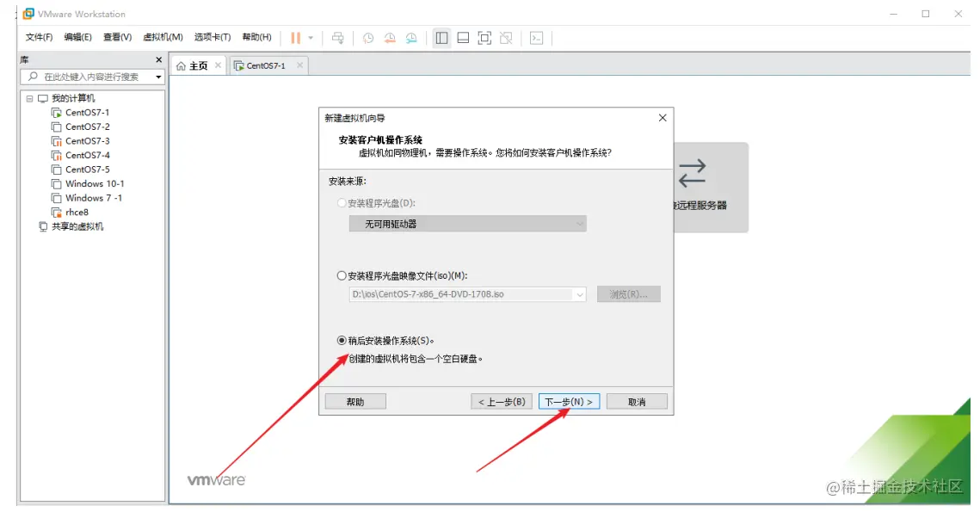Open the 文件(F) menu
The width and height of the screenshot is (980, 512).
click(39, 38)
